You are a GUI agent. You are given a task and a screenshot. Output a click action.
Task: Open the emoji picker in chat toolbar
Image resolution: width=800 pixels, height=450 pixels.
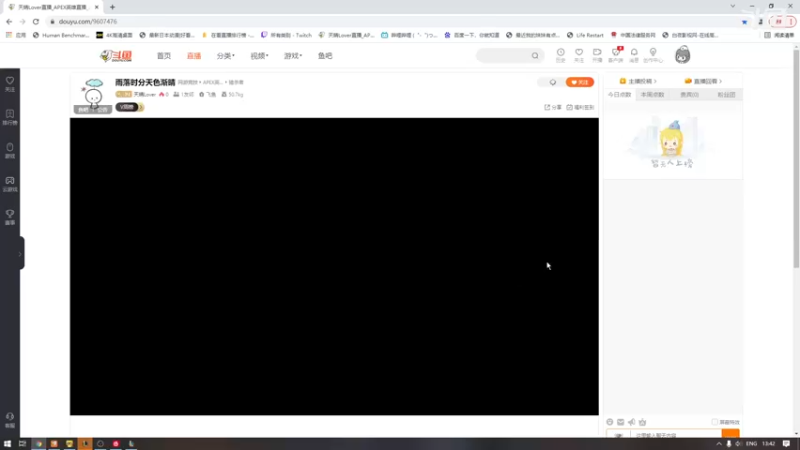click(x=610, y=422)
